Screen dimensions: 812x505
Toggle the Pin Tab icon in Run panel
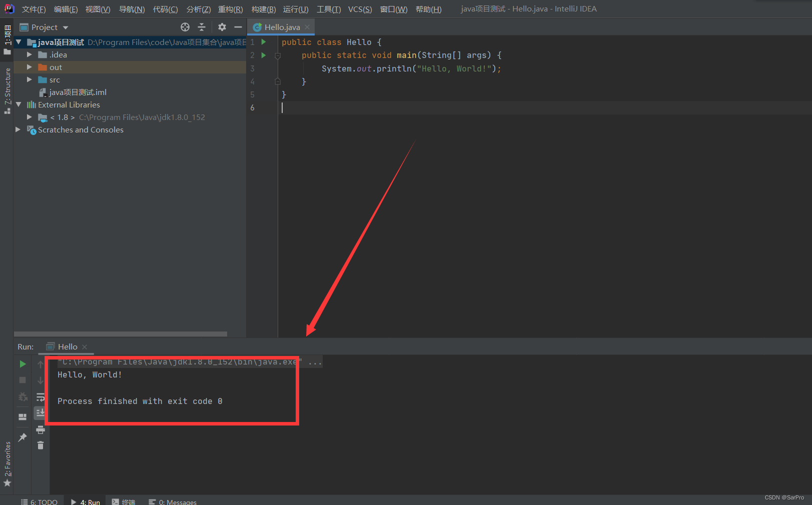(x=22, y=436)
